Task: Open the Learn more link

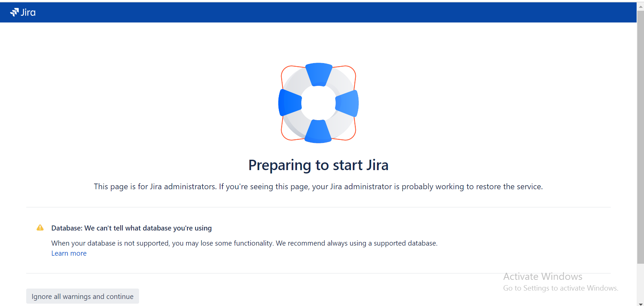Action: coord(69,253)
